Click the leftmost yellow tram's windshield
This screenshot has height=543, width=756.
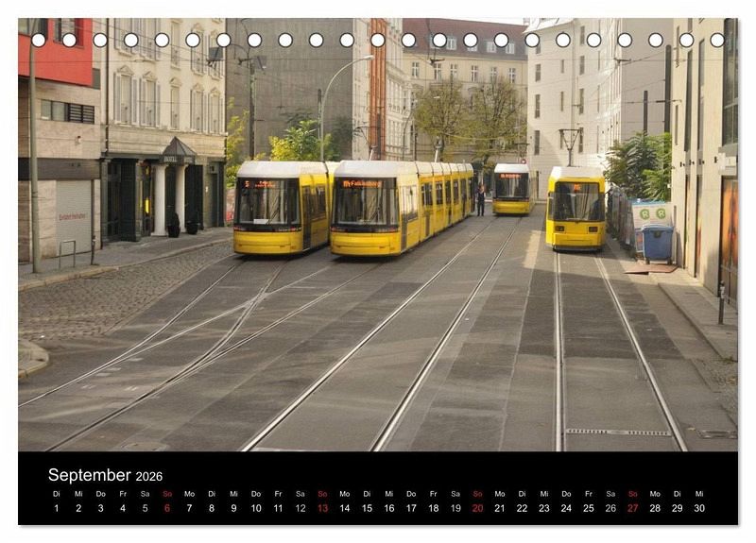tap(267, 202)
